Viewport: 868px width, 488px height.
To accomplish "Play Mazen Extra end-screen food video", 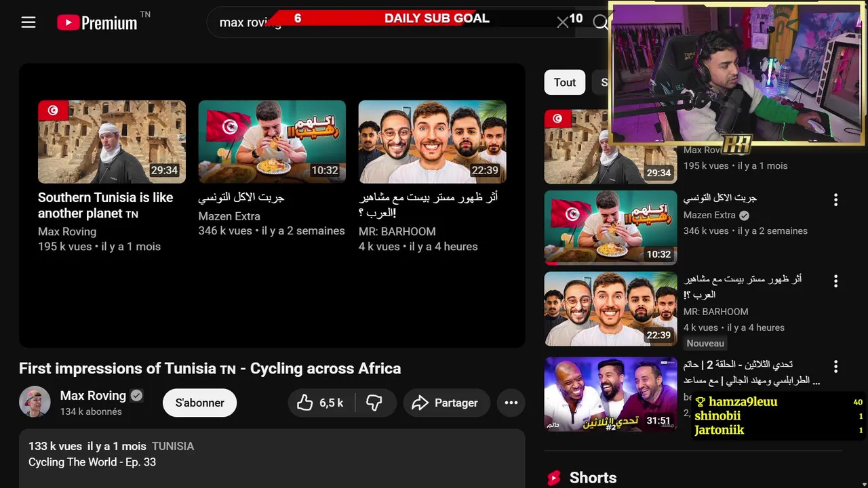I will [x=272, y=142].
